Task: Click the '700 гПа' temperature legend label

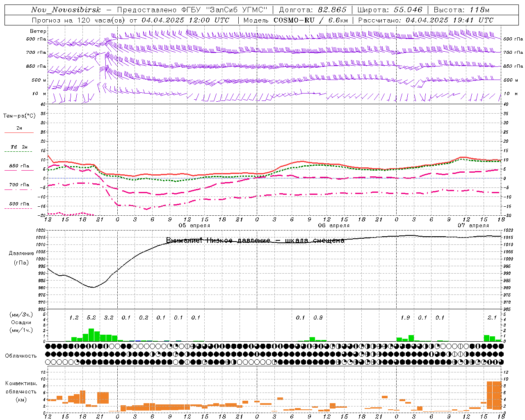Action: (19, 185)
